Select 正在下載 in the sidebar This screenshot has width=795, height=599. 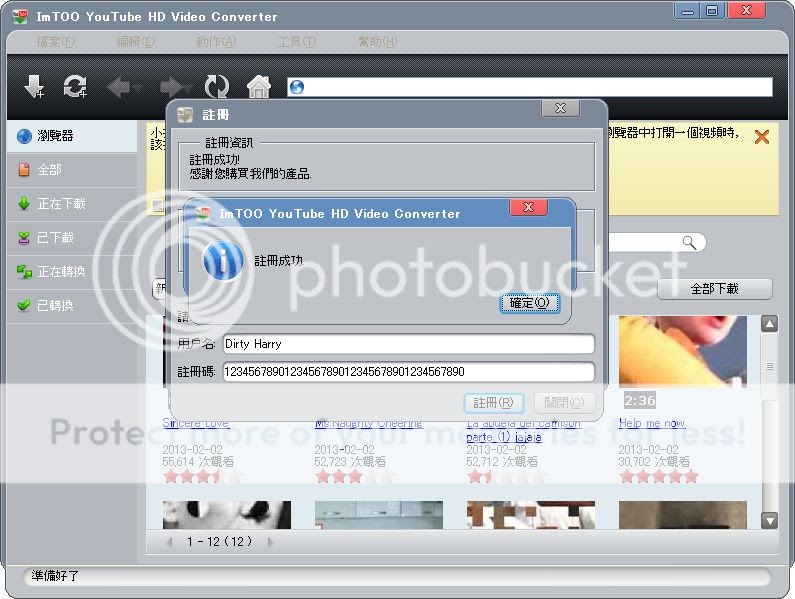pos(72,204)
